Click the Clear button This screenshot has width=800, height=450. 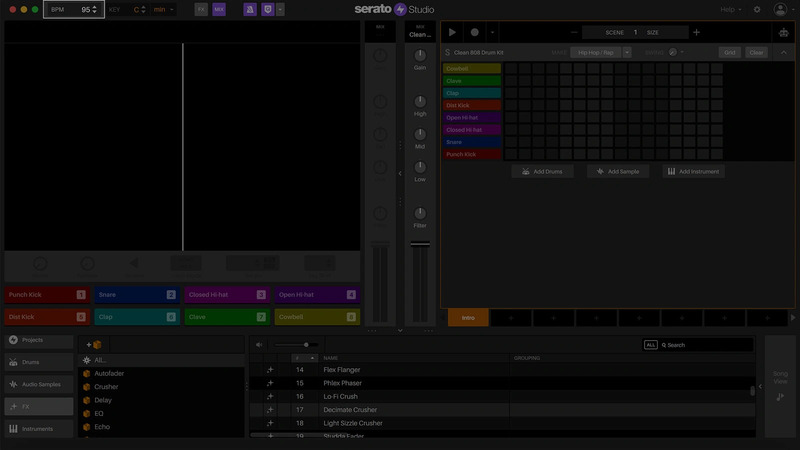click(756, 52)
